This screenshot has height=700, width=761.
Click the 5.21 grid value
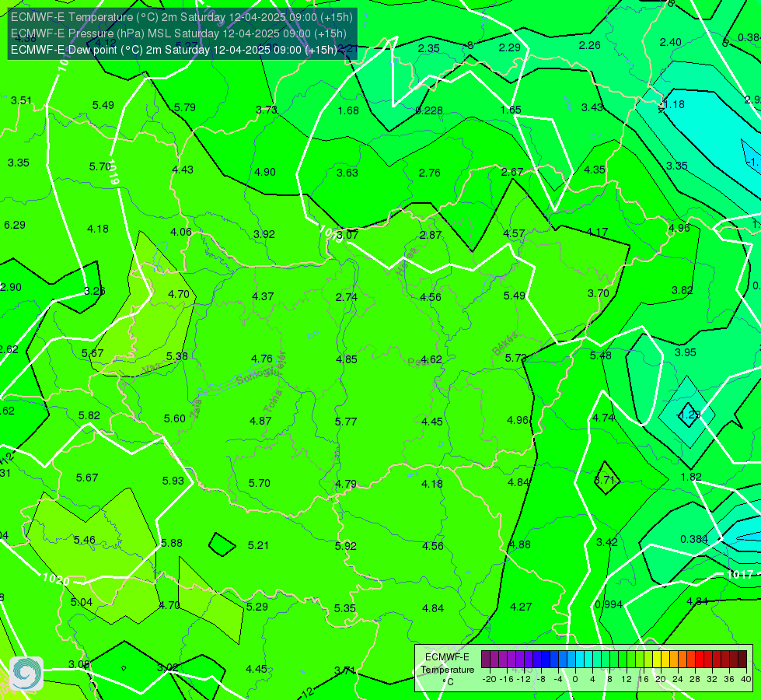tap(258, 545)
